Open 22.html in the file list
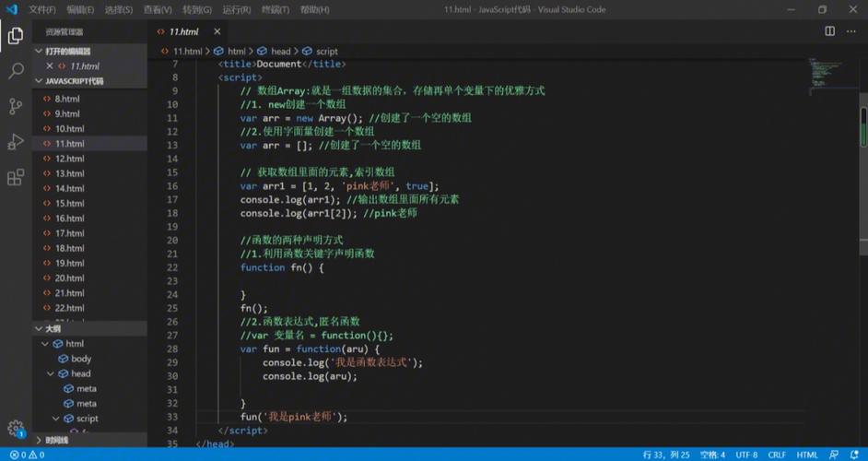This screenshot has height=461, width=868. (x=89, y=308)
